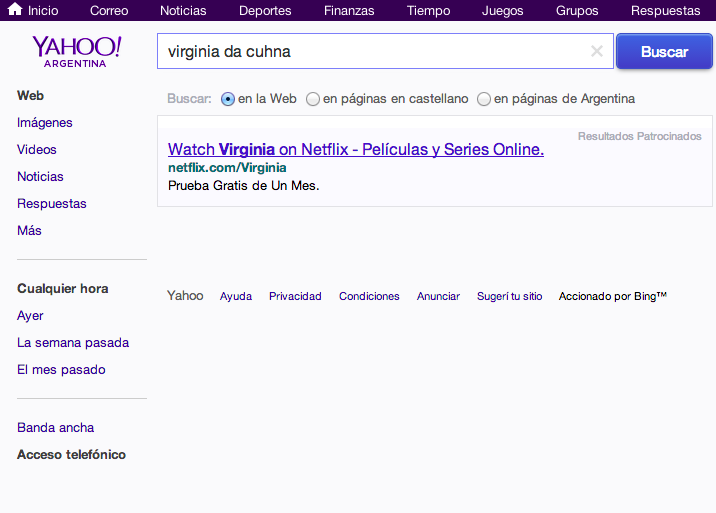Switch to Respuestas in the left sidebar
Viewport: 716px width, 513px height.
click(x=52, y=203)
